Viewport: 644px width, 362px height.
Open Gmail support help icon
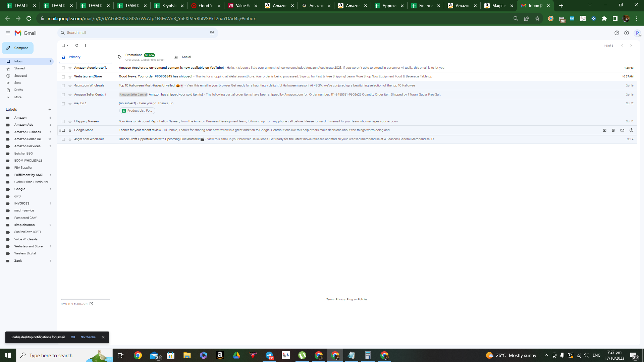coord(617,33)
